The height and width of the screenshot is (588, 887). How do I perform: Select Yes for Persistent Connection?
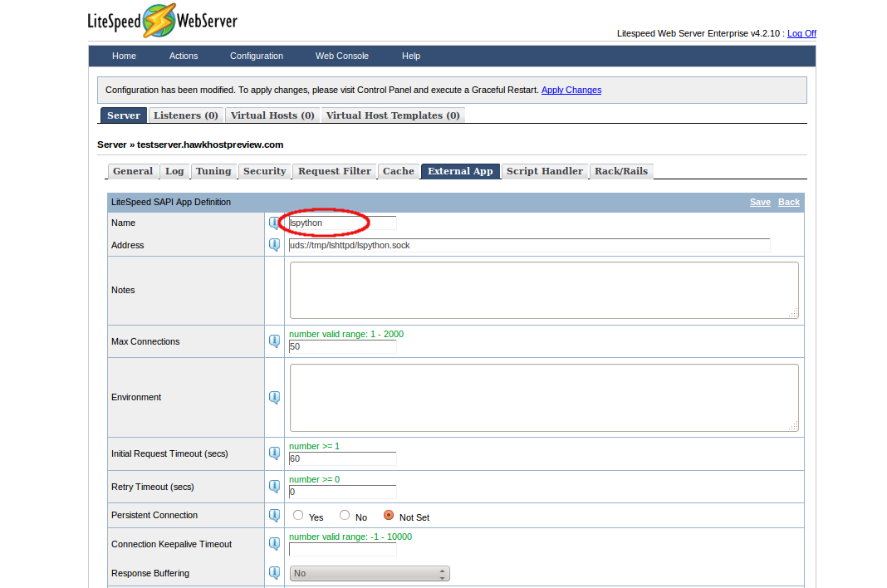298,515
